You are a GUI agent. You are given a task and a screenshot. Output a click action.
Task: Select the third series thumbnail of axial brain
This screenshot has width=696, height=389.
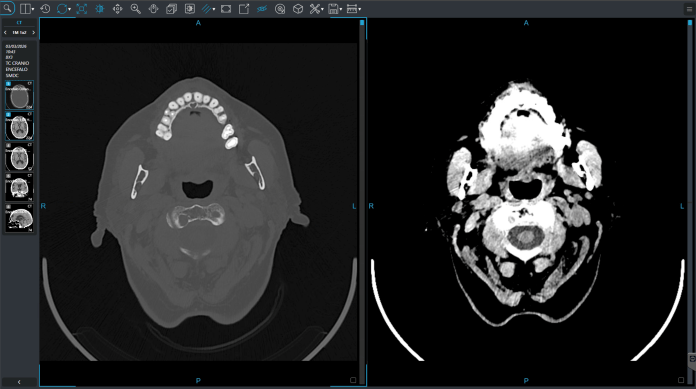coord(19,157)
